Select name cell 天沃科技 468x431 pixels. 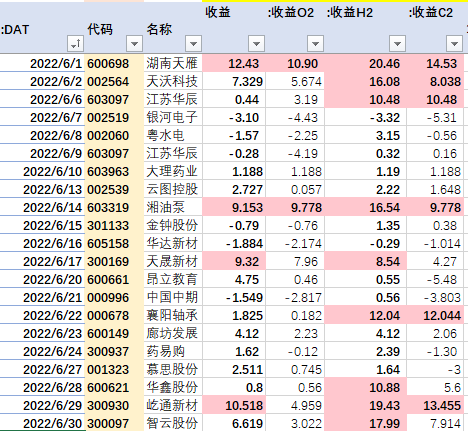(x=173, y=81)
